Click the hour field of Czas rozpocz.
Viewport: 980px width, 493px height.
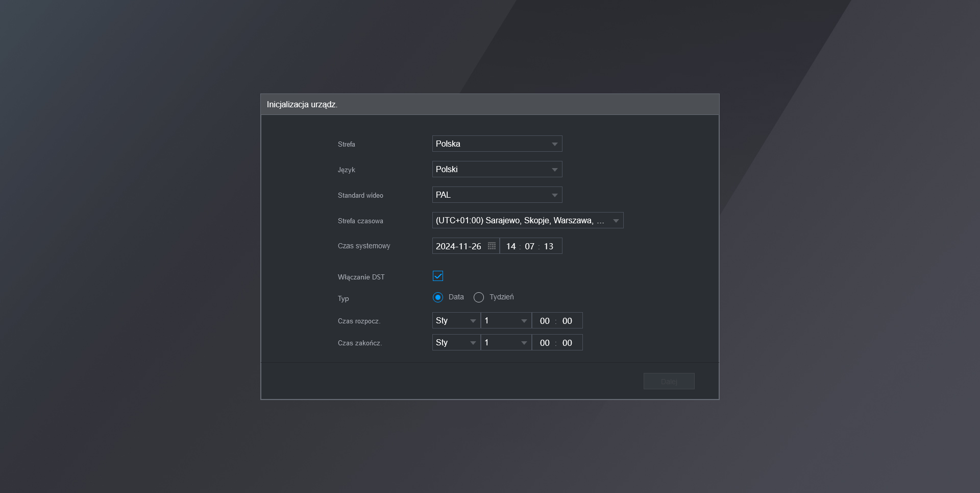click(x=545, y=321)
